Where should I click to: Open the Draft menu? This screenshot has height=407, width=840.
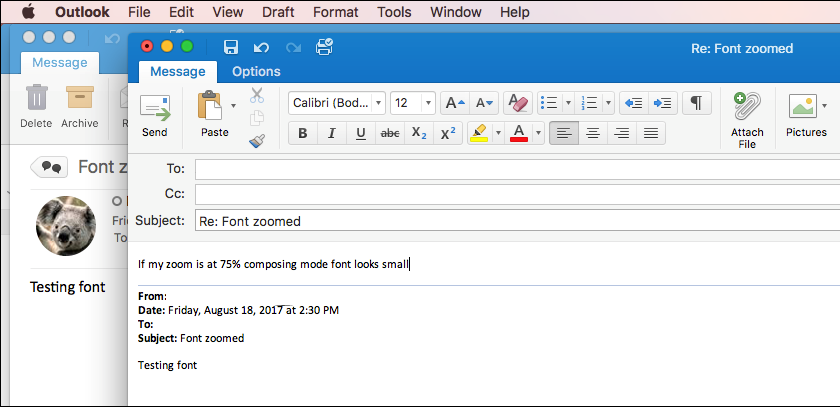tap(278, 12)
